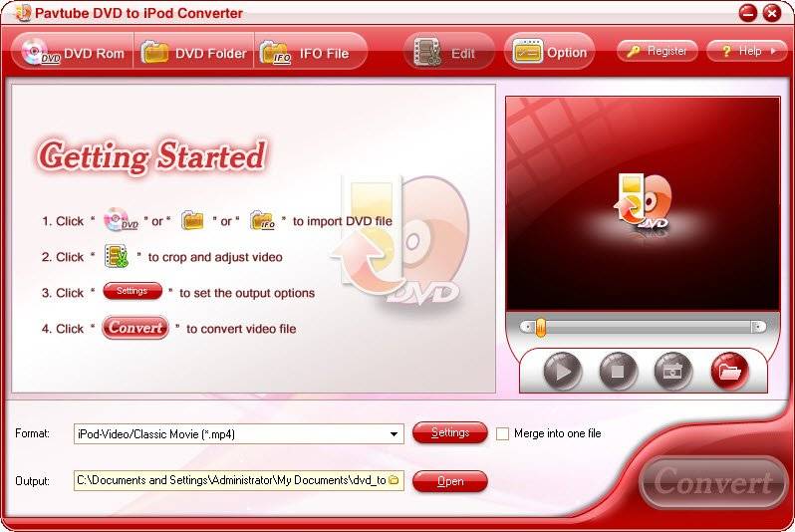Click the 'to set the output options' text

[x=247, y=293]
